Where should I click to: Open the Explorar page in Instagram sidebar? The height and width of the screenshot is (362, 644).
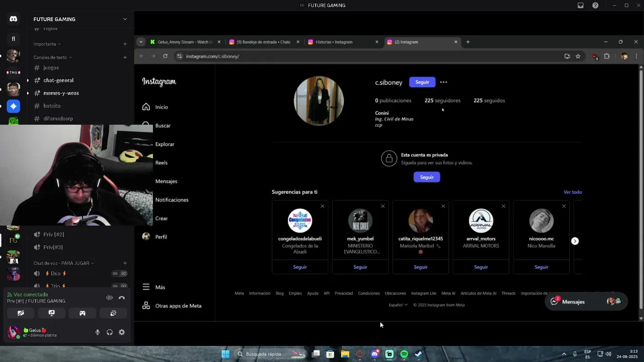(165, 144)
